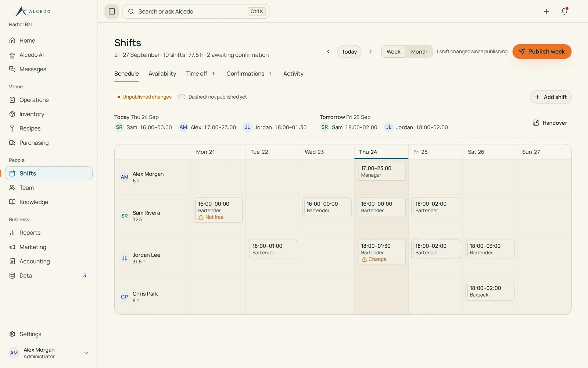
Task: Open Sam's Thu 16:00–00:00 Bartender shift
Action: click(x=381, y=207)
